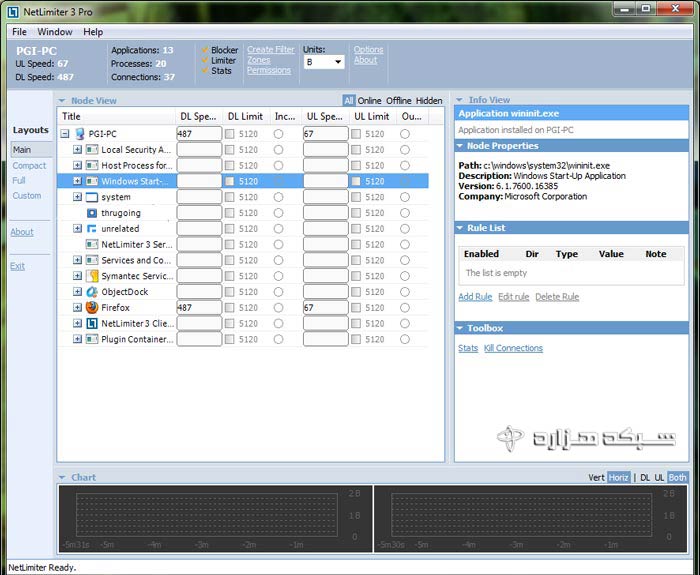Click the Firefox browser icon

pyautogui.click(x=92, y=308)
